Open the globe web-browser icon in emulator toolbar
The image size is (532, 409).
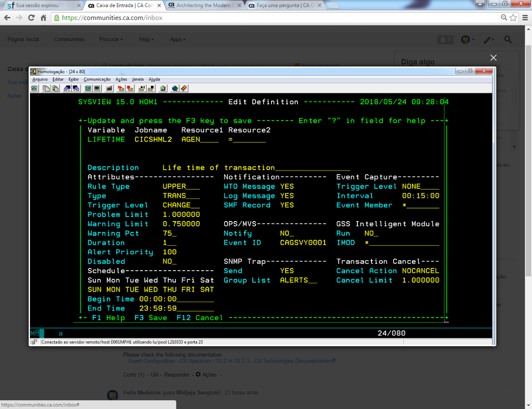point(175,88)
